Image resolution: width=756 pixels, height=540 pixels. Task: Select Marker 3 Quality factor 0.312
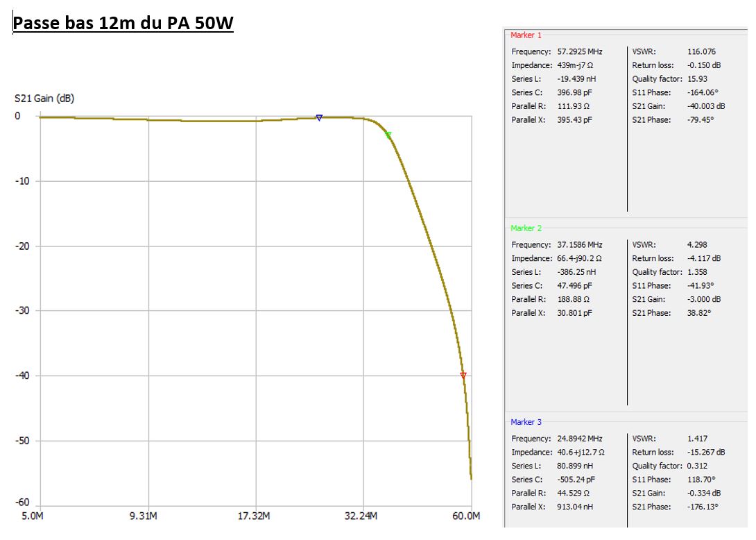coord(697,466)
